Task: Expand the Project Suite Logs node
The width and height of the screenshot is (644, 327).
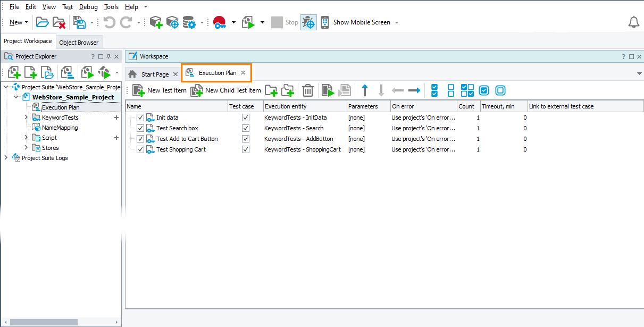Action: point(6,158)
